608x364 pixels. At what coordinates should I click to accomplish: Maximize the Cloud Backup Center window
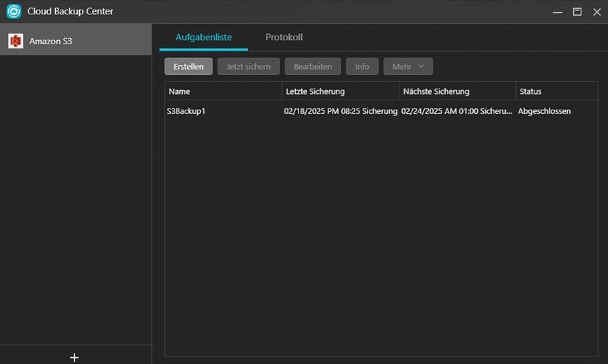(577, 12)
